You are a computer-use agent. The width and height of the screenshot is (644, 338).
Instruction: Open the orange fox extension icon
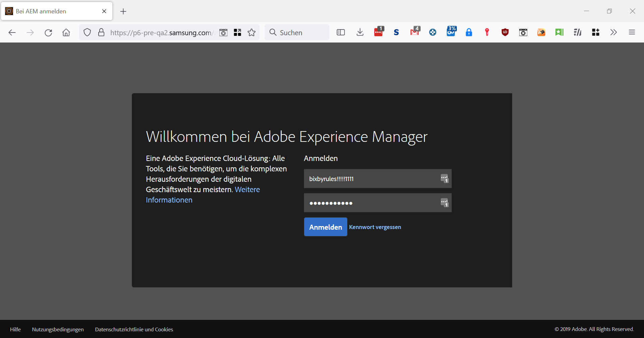541,33
